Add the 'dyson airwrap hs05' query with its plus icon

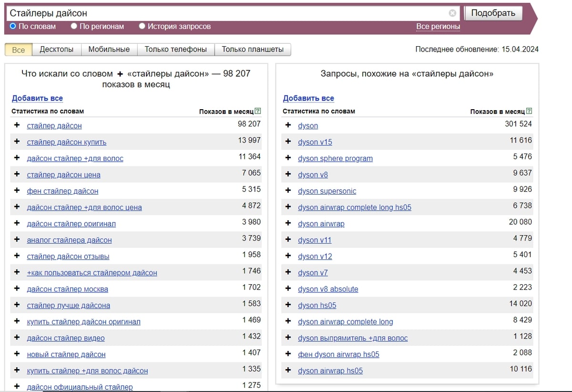pos(288,370)
